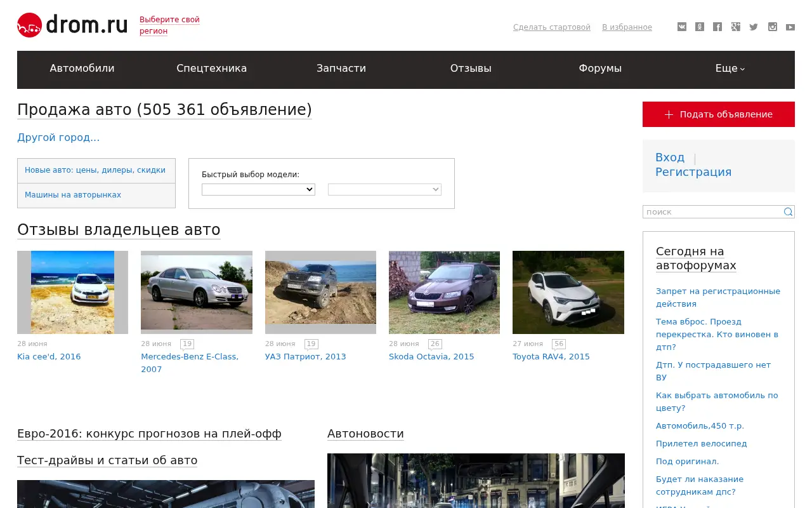The height and width of the screenshot is (508, 812).
Task: Click the search magnifier icon
Action: coord(788,212)
